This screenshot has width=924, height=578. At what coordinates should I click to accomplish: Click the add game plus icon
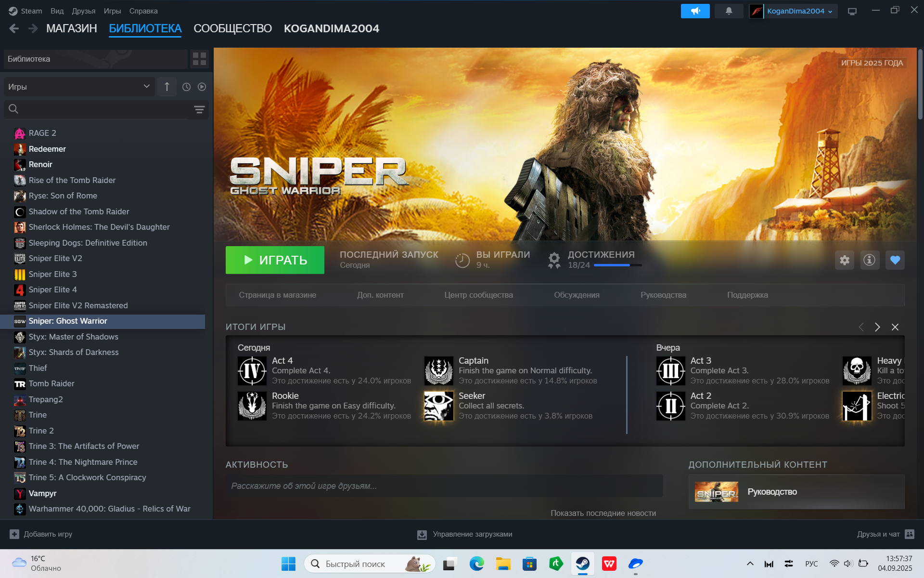[14, 534]
